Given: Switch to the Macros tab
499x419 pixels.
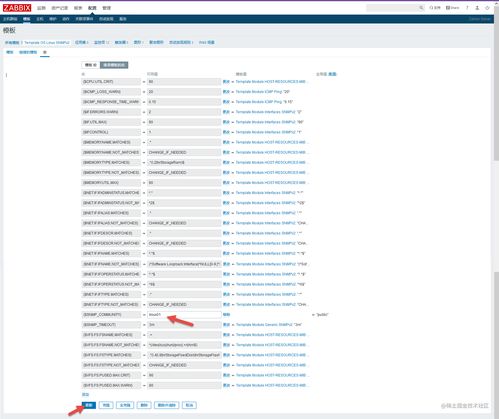Looking at the screenshot, I should tap(45, 52).
